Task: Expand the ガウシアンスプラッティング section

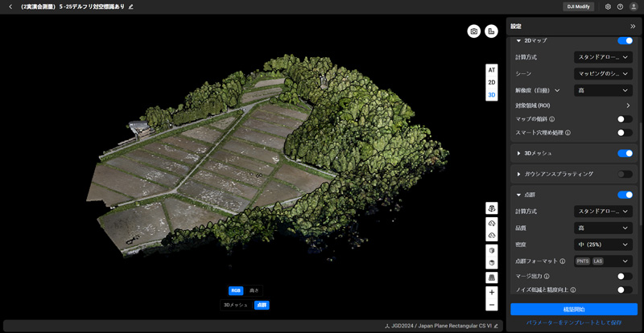Action: click(518, 174)
